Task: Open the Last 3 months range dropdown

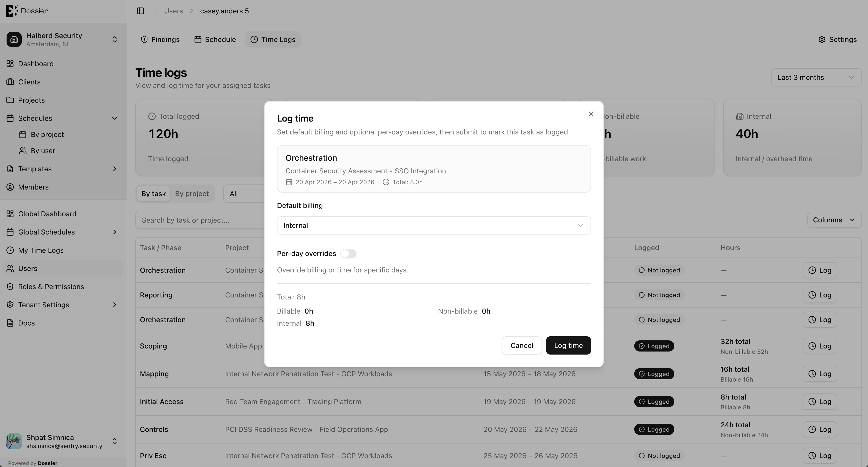Action: click(816, 78)
